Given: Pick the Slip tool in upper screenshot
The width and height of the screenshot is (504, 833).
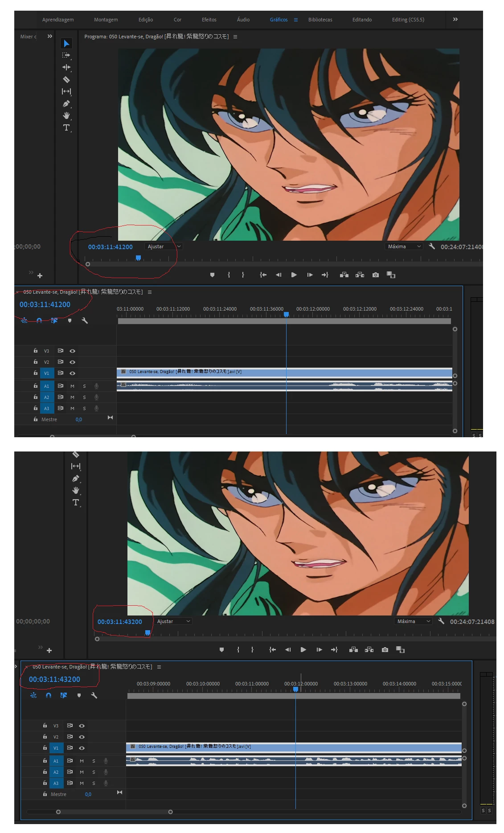Looking at the screenshot, I should click(66, 91).
